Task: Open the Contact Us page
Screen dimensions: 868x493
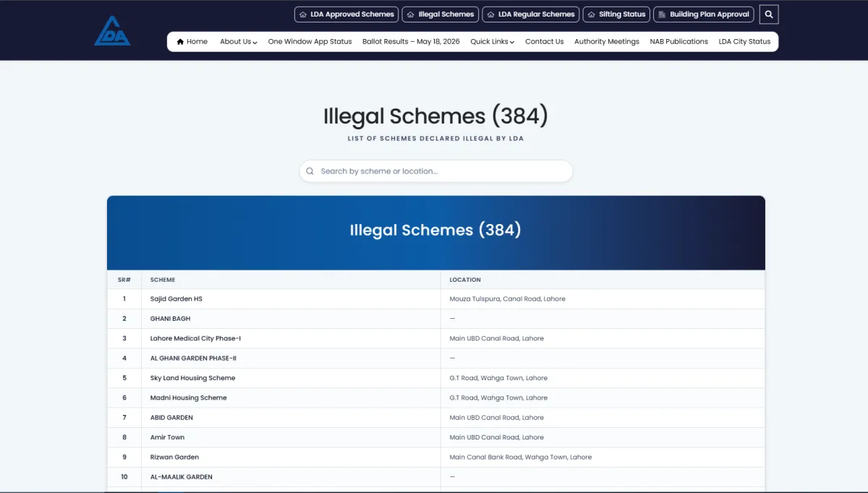Action: pos(544,42)
